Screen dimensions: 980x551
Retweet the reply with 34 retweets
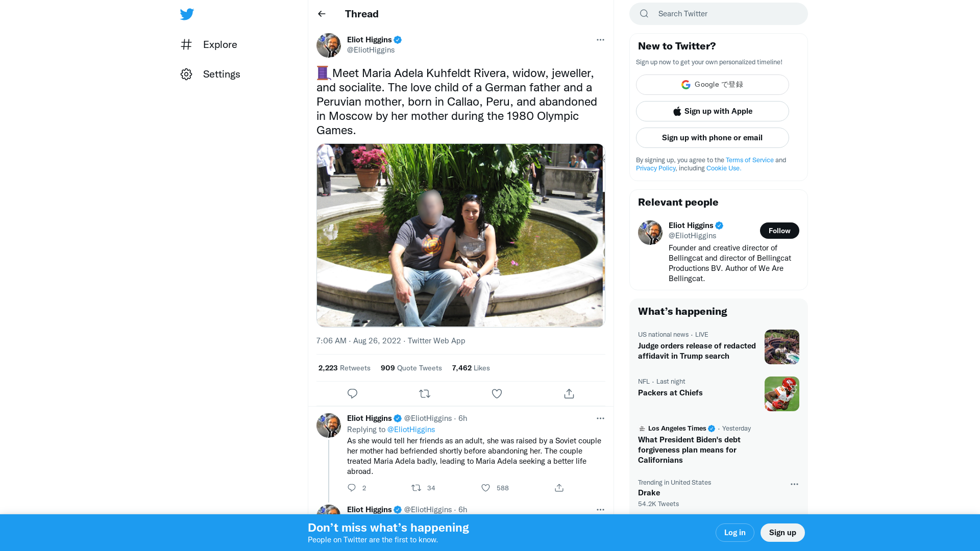(x=416, y=488)
